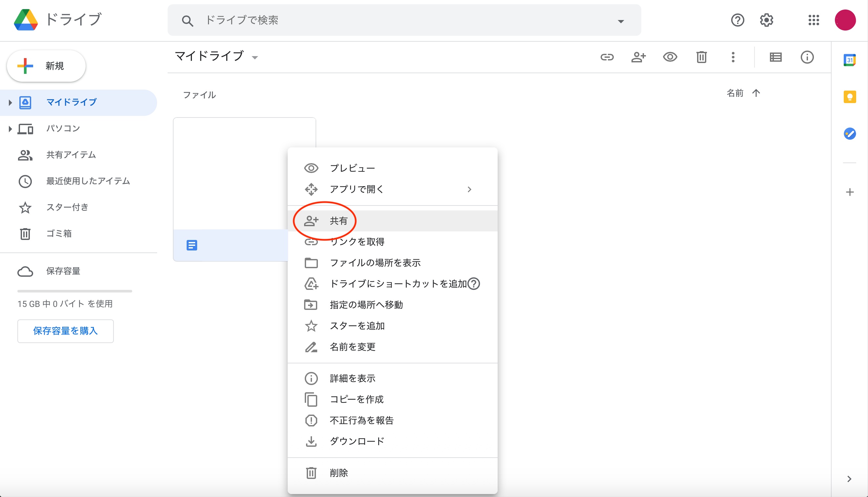Open the Google apps grid
Viewport: 868px width, 497px height.
[814, 20]
